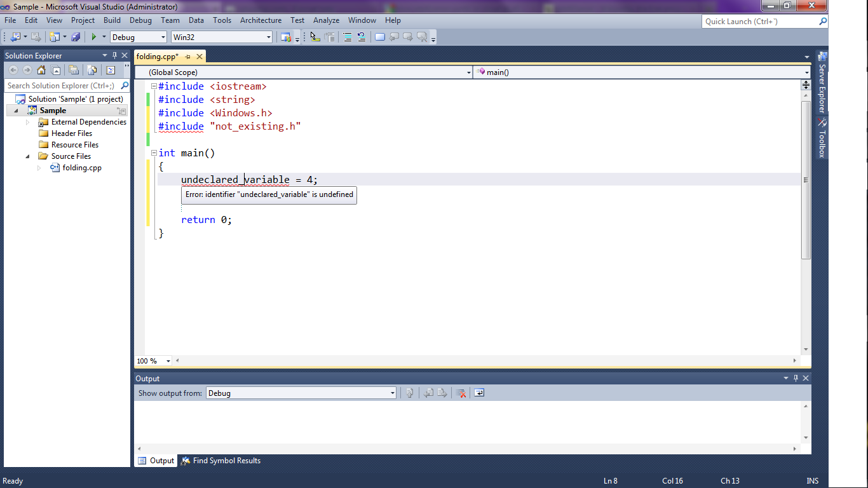
Task: Click the Home icon in Solution Explorer
Action: [41, 71]
